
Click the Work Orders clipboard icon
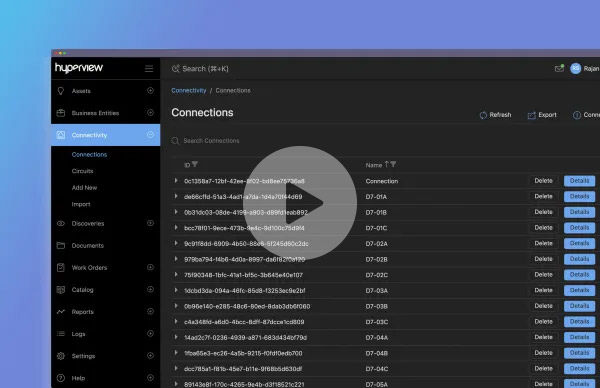60,267
